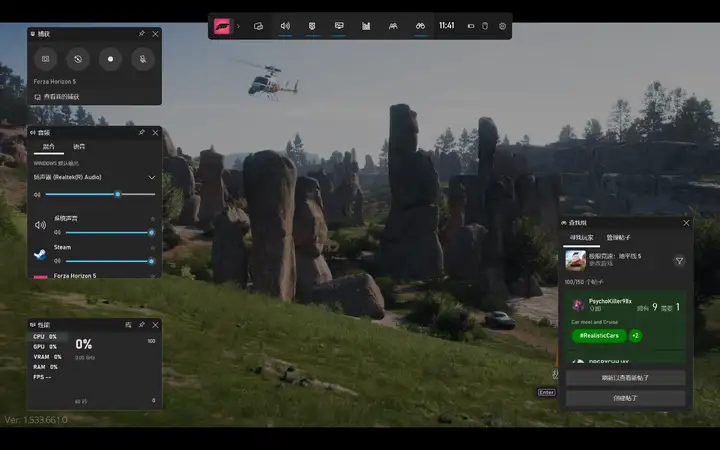Viewport: 720px width, 450px height.
Task: Take a screenshot with the camera icon
Action: click(45, 59)
